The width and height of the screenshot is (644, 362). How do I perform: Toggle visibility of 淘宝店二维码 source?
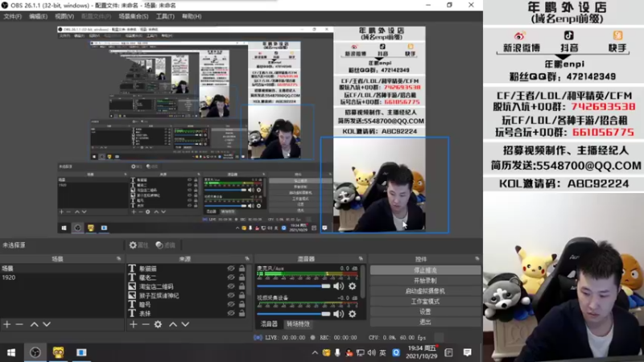(x=231, y=286)
